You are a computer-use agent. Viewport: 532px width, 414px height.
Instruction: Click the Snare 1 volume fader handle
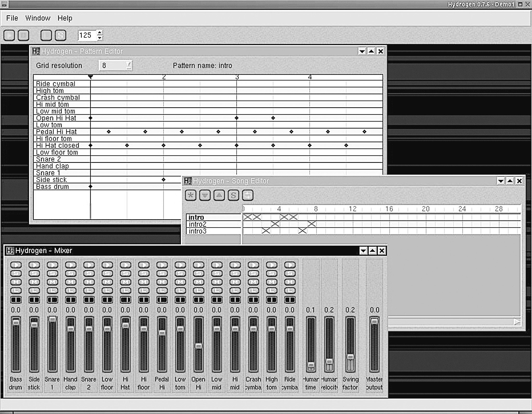pyautogui.click(x=52, y=319)
